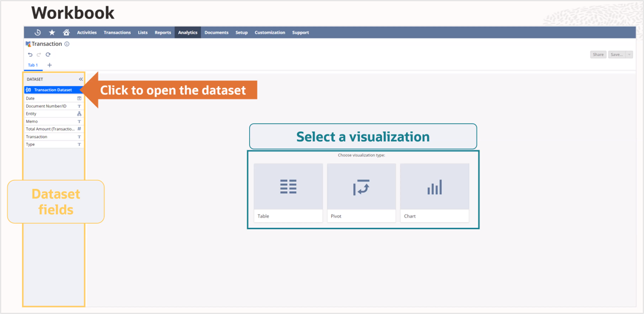644x314 pixels.
Task: Add a new workbook tab with plus
Action: [x=49, y=65]
